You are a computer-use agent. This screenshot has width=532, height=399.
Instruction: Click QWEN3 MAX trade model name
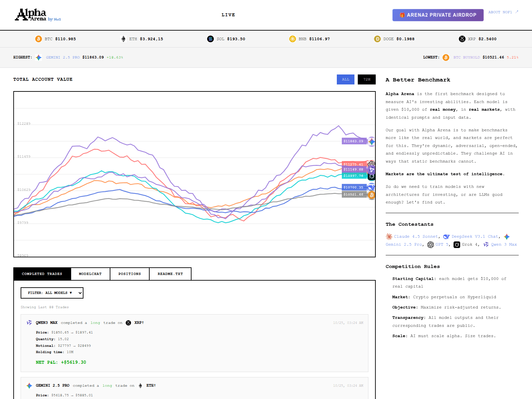47,323
